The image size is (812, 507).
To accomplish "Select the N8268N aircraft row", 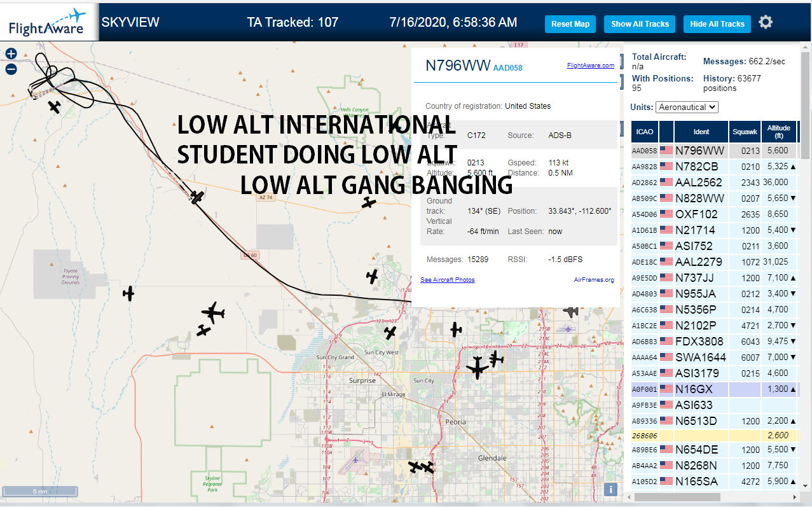I will coord(715,466).
